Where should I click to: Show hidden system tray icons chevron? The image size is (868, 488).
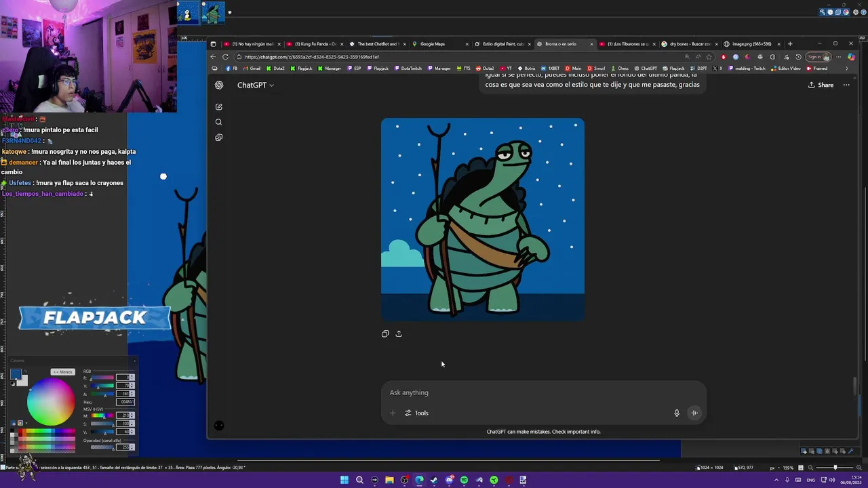point(776,480)
